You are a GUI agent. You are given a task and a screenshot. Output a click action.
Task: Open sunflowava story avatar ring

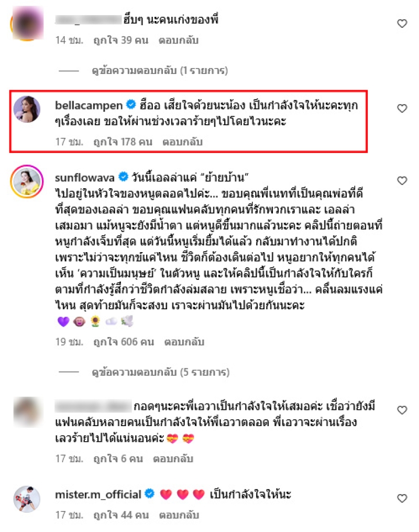(27, 181)
